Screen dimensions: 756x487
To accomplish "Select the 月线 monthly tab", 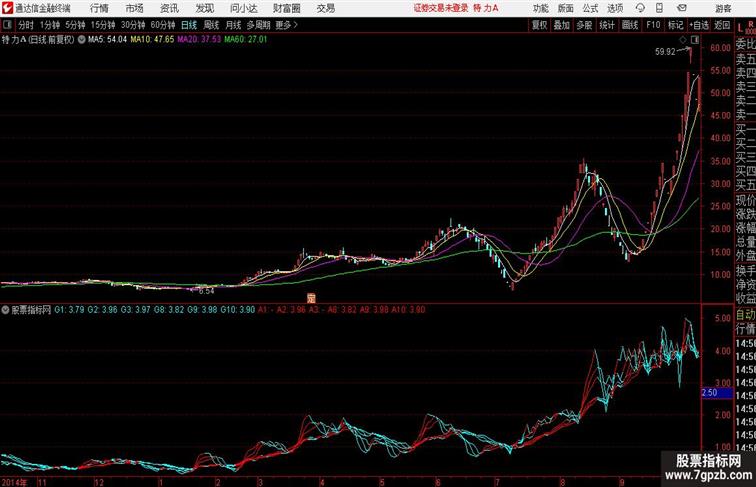I will pyautogui.click(x=233, y=25).
